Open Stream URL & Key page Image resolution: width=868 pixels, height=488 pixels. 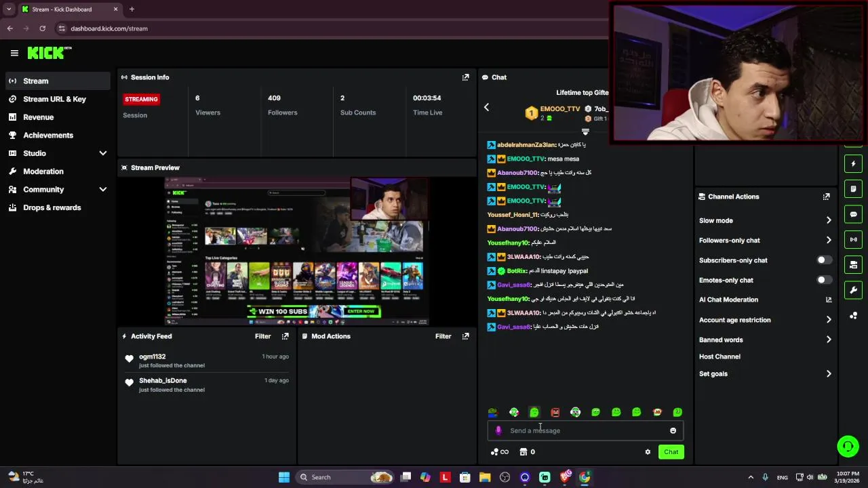pos(58,99)
